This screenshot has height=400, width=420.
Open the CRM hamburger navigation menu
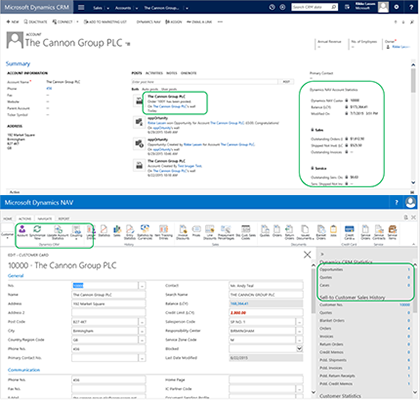[x=81, y=7]
